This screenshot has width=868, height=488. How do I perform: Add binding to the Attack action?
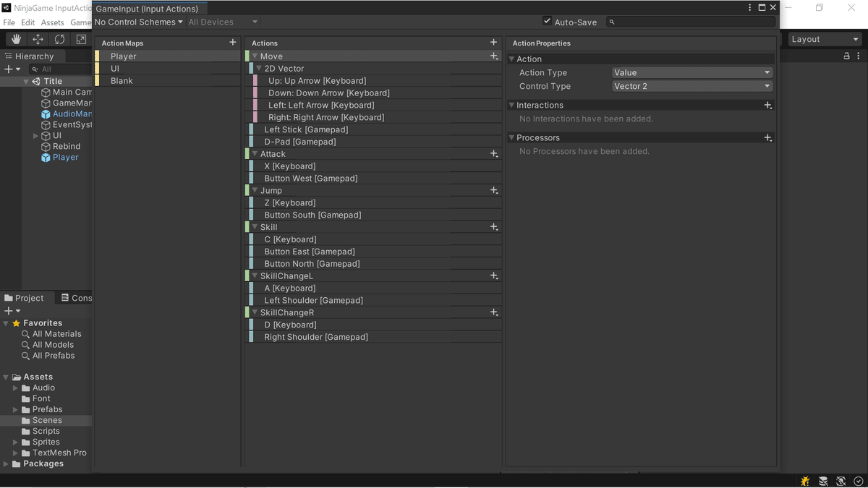494,154
